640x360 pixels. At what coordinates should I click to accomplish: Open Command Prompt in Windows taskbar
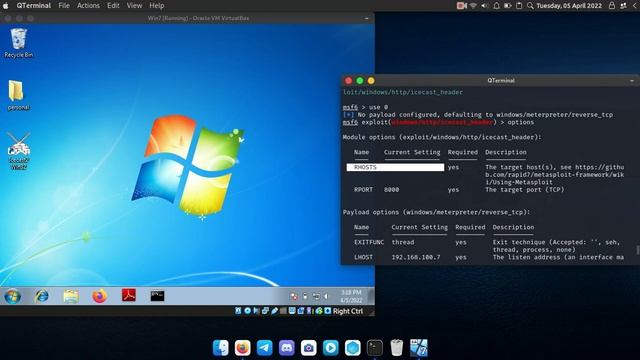coord(157,296)
